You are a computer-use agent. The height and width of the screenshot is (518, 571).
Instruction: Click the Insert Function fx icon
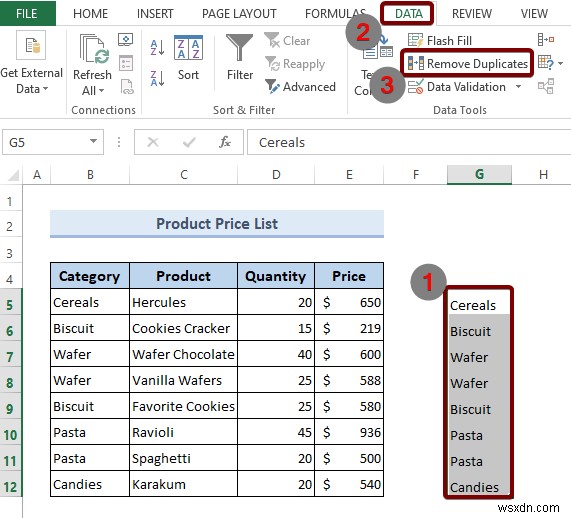click(224, 142)
